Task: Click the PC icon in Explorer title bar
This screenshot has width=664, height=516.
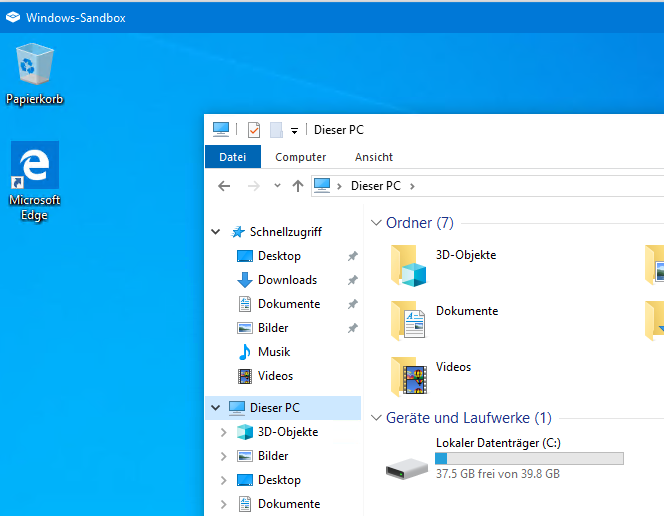Action: 221,130
